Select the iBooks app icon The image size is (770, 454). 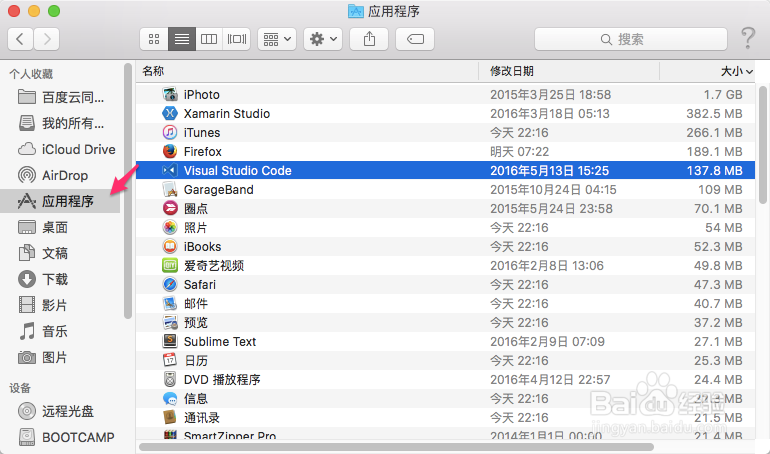pos(170,246)
